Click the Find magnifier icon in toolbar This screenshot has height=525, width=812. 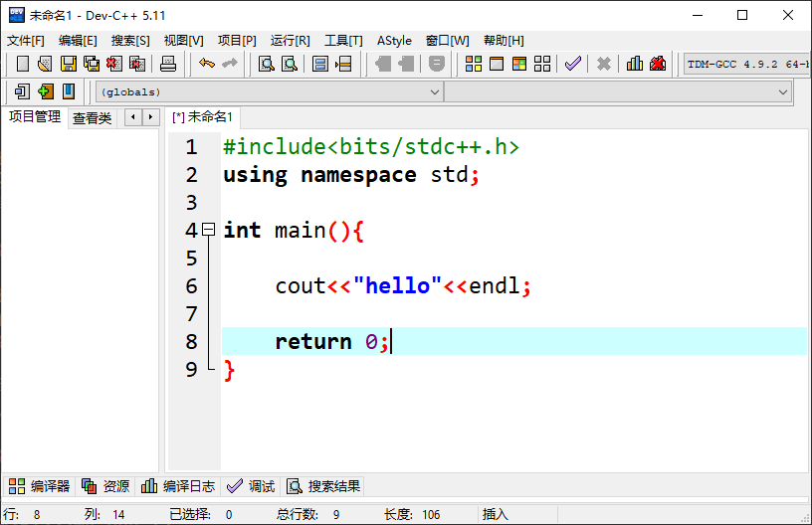[x=267, y=64]
